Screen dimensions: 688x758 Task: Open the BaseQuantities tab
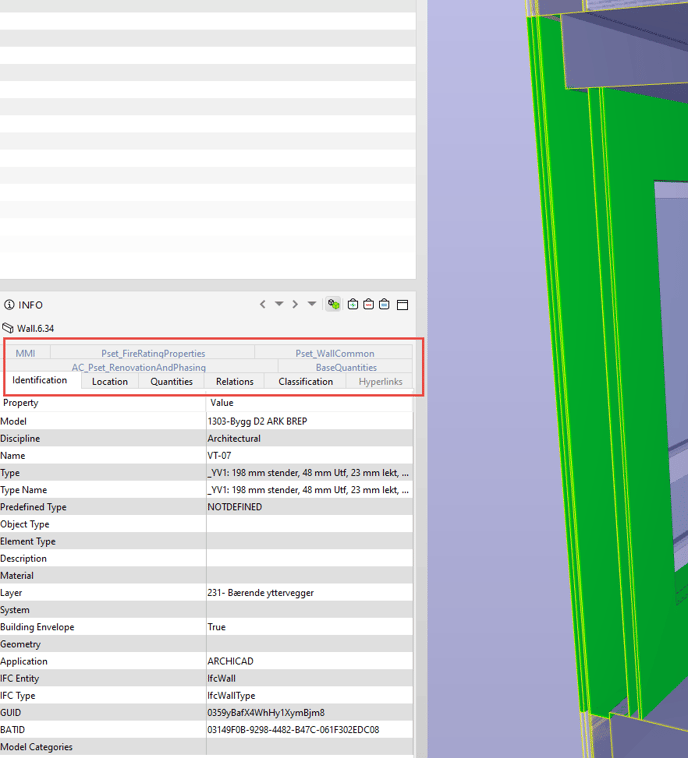346,367
